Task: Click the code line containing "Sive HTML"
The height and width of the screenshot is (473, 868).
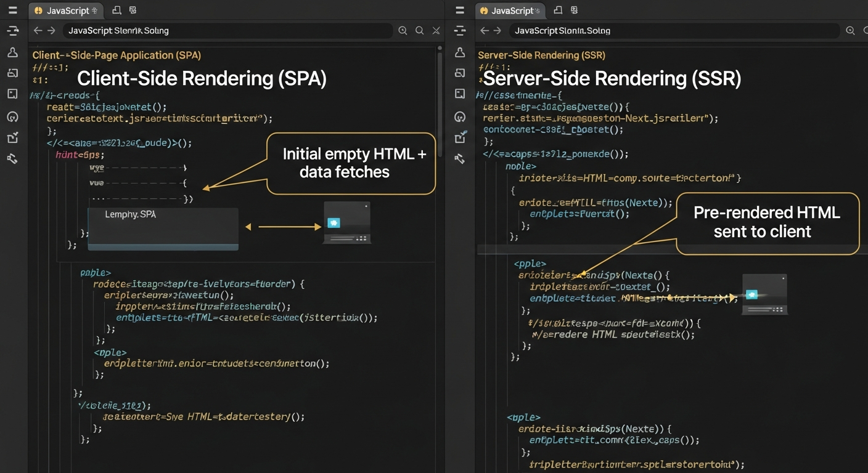Action: pos(203,416)
